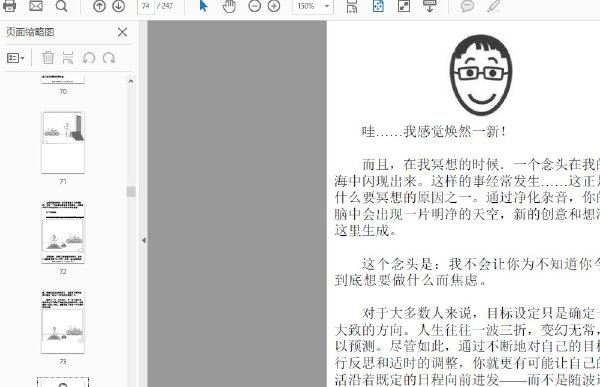
Task: Choose the Selection arrow tool
Action: [204, 6]
